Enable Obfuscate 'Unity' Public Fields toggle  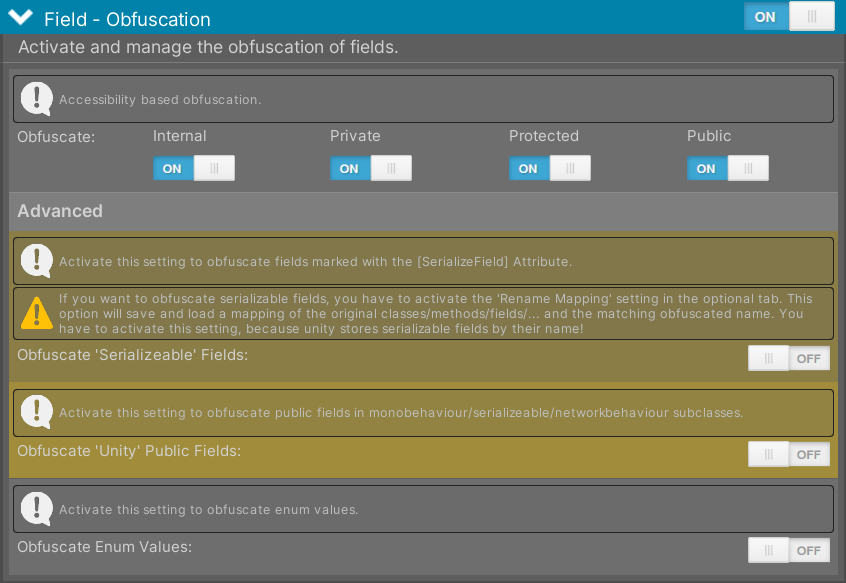point(789,454)
